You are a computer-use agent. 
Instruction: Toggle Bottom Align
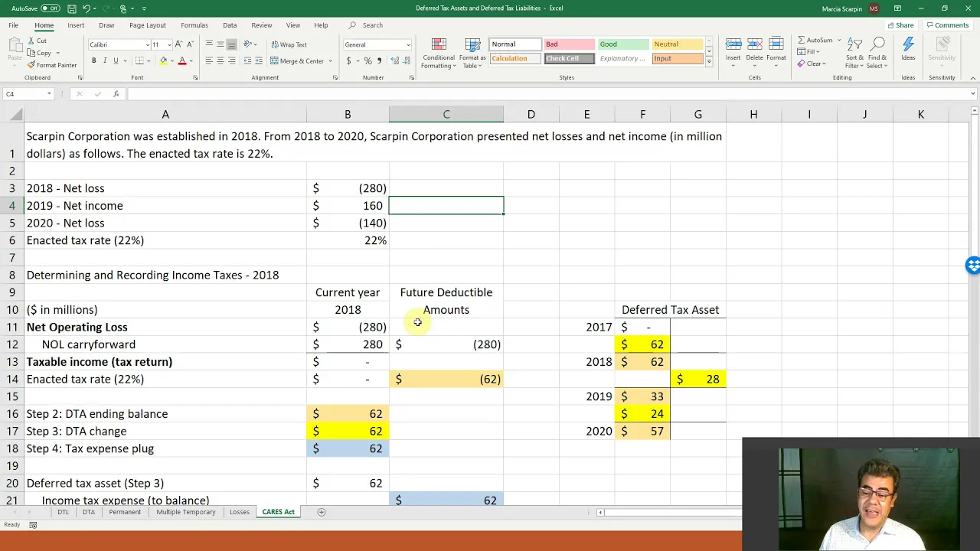pyautogui.click(x=232, y=44)
